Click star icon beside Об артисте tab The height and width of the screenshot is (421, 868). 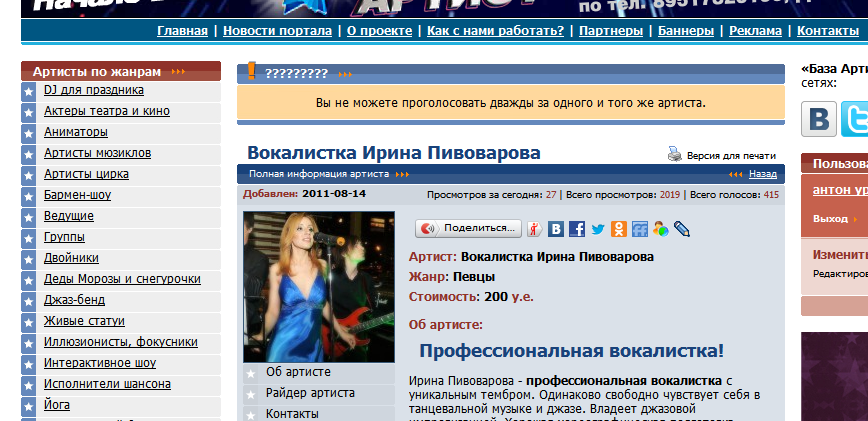coord(251,374)
